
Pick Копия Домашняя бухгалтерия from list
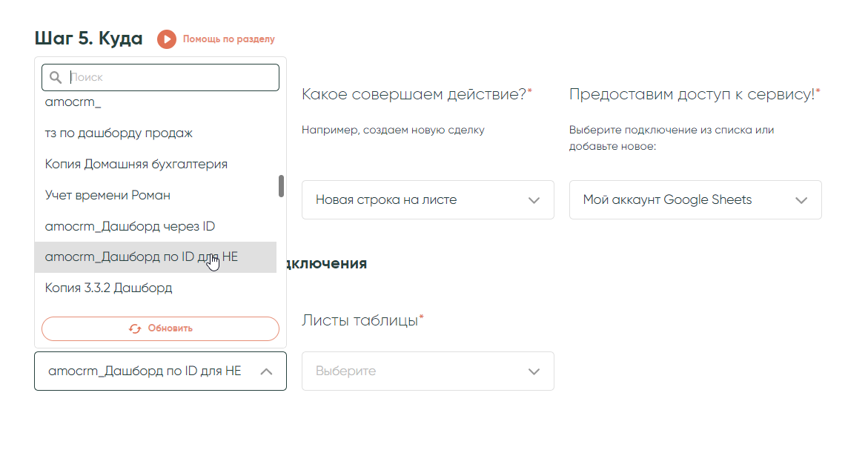[136, 164]
